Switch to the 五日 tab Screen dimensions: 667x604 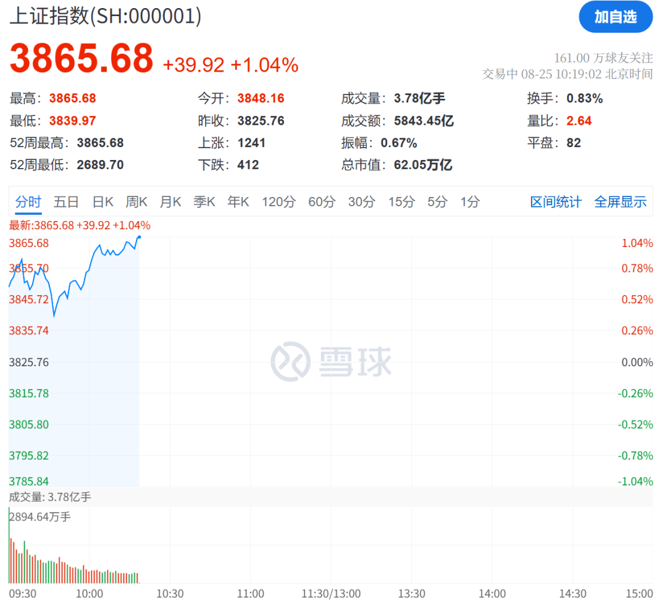tap(66, 202)
